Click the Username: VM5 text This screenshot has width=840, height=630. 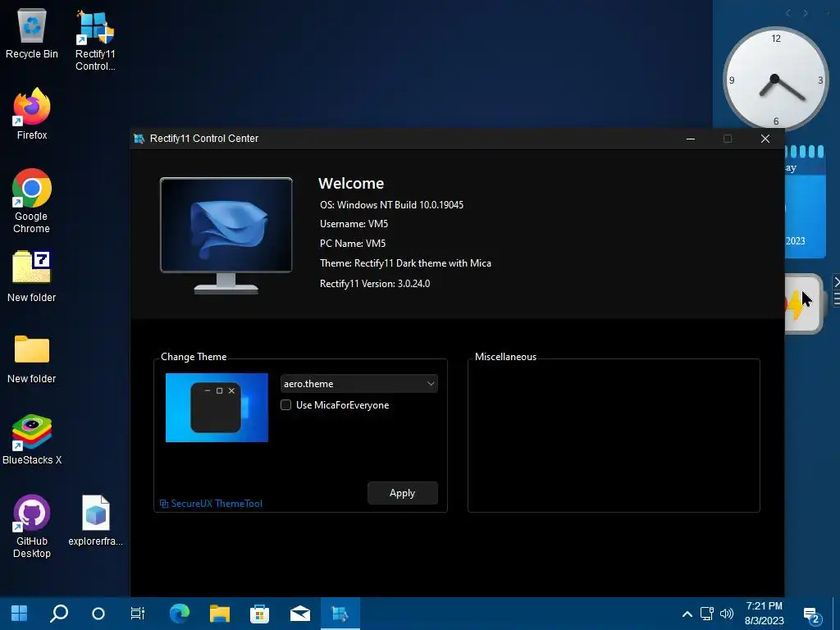354,224
